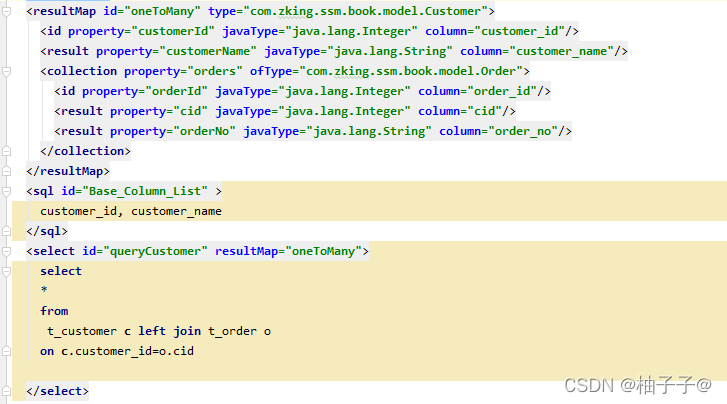The height and width of the screenshot is (404, 727).
Task: Click the property value "customerName"
Action: (208, 51)
